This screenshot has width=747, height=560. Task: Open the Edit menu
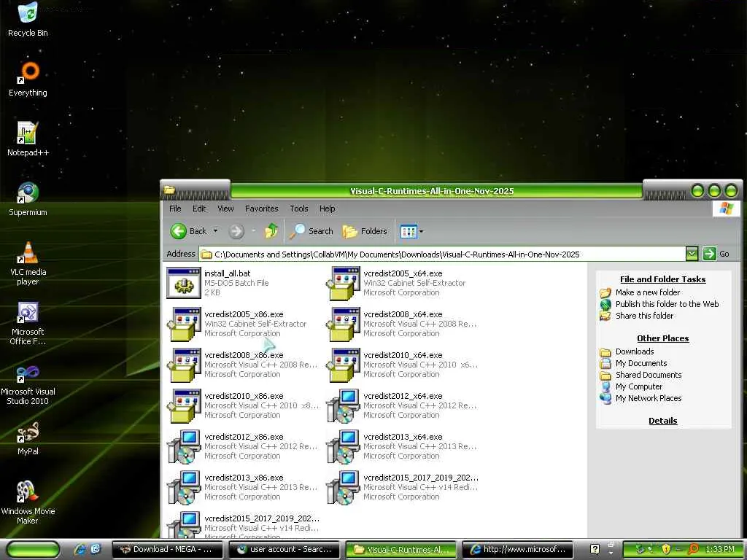[199, 209]
